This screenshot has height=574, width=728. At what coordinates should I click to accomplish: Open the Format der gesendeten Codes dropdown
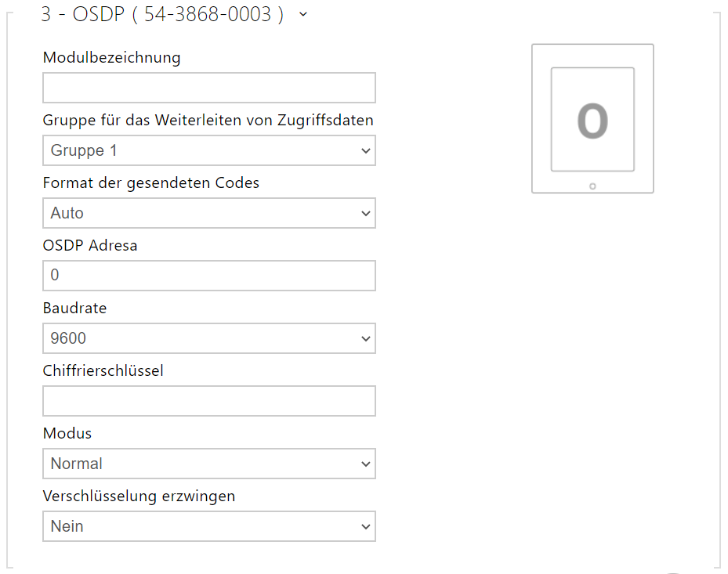[x=209, y=213]
